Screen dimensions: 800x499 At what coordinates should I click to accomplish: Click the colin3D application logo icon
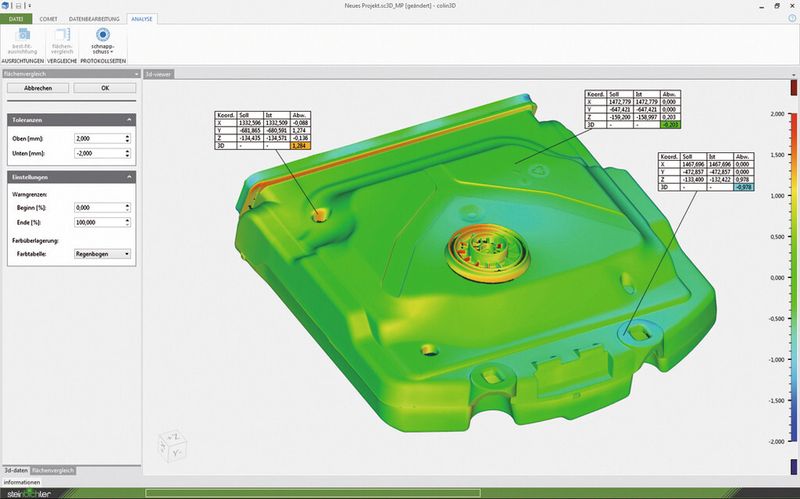click(x=5, y=6)
